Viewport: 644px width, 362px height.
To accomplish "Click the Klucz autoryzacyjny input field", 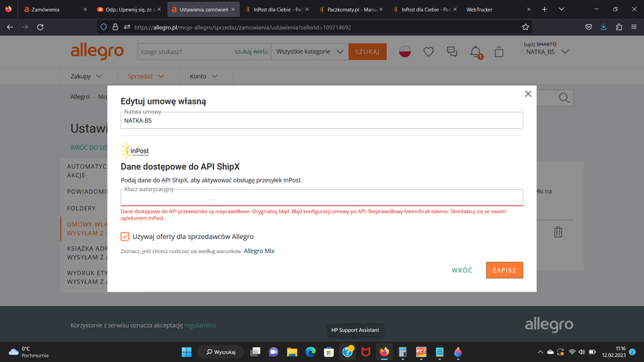I will point(322,198).
